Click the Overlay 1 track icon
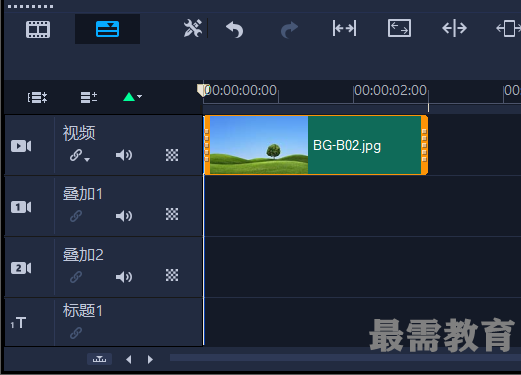This screenshot has width=521, height=375. (x=21, y=207)
